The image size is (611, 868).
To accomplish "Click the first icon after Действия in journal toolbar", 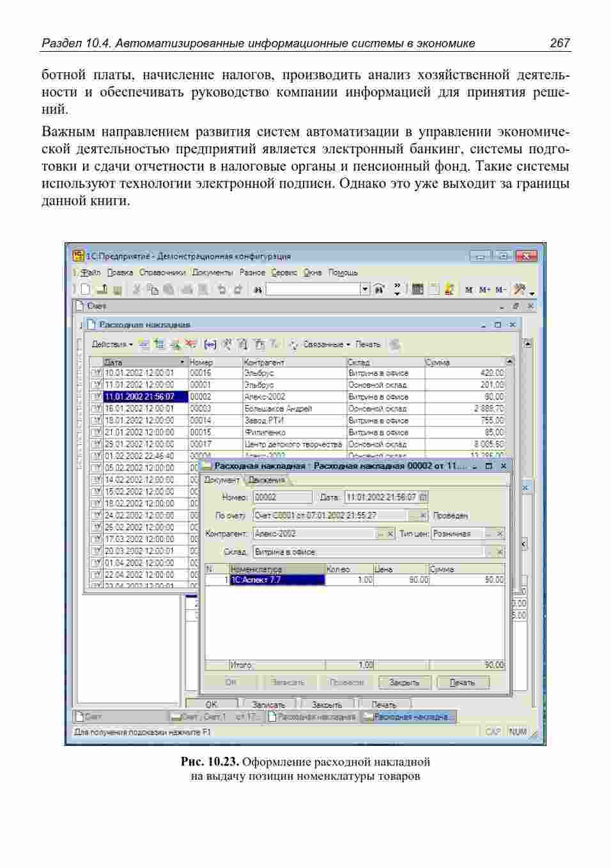I will [x=144, y=345].
